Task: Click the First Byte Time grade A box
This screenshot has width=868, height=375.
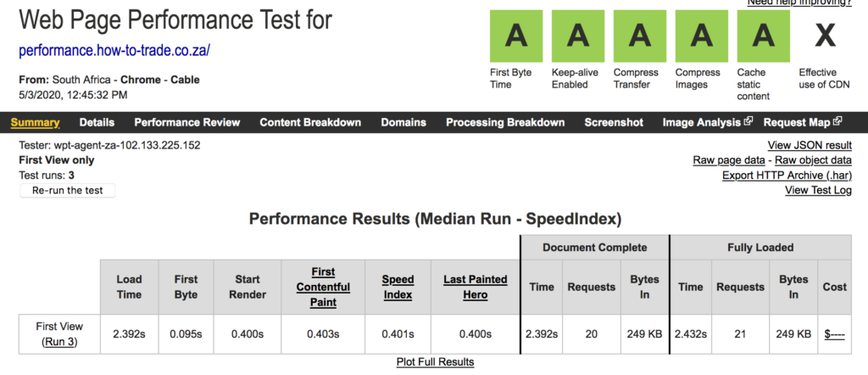Action: coord(516,36)
